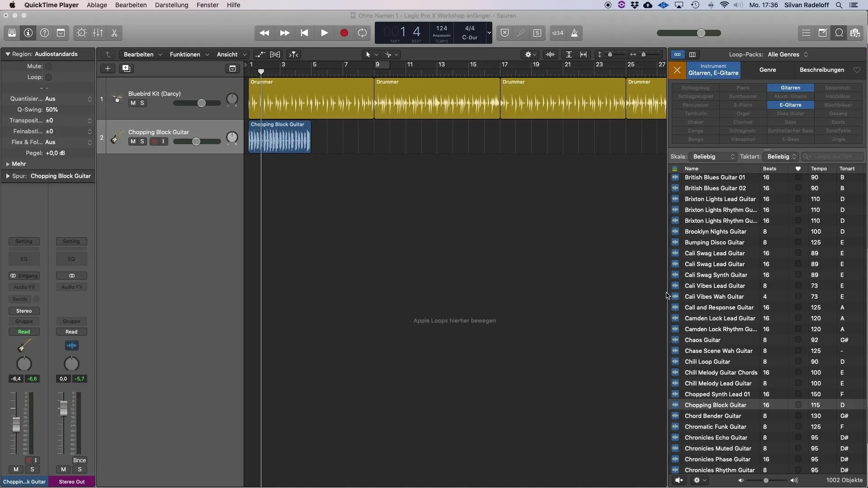Collapse the Region Audiostandards section

point(8,54)
